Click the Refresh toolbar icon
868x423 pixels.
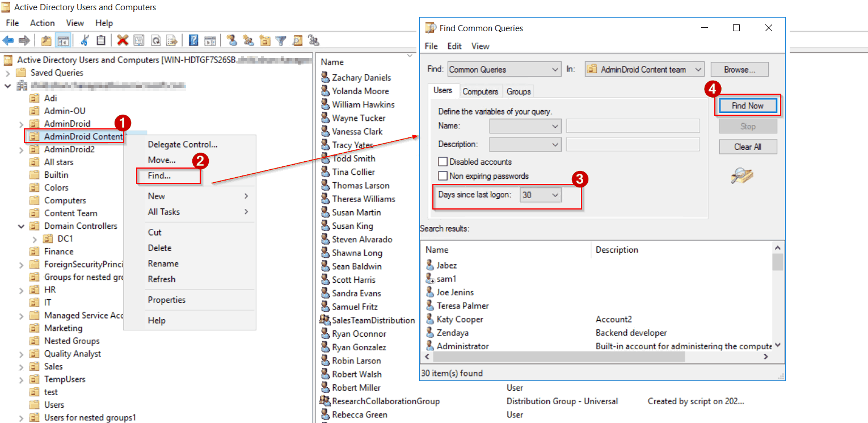(x=155, y=40)
